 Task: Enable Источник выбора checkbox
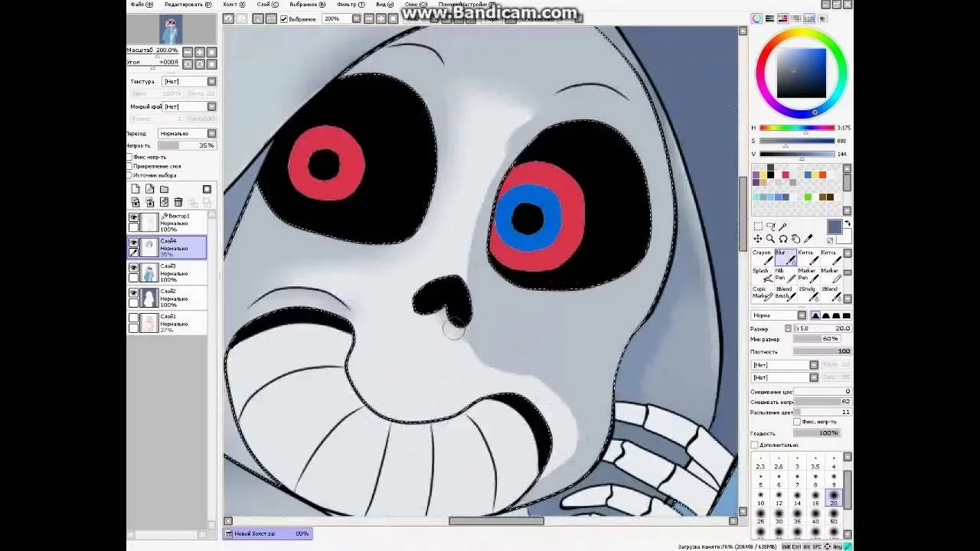click(x=129, y=175)
